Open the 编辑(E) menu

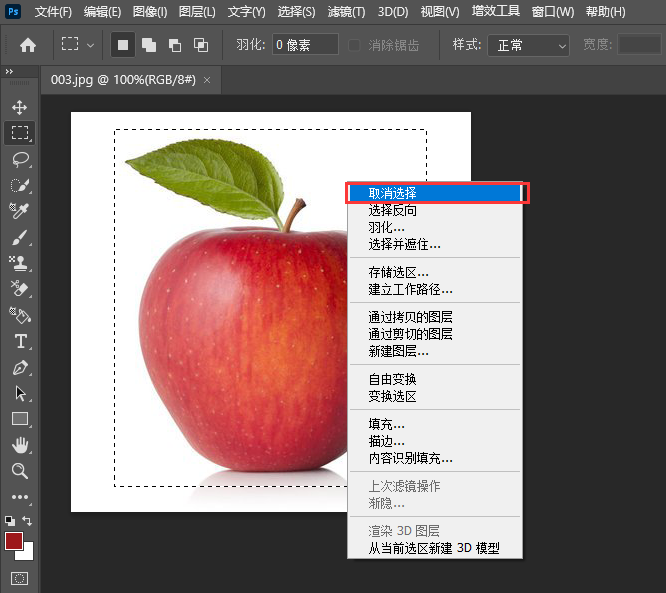pyautogui.click(x=102, y=11)
